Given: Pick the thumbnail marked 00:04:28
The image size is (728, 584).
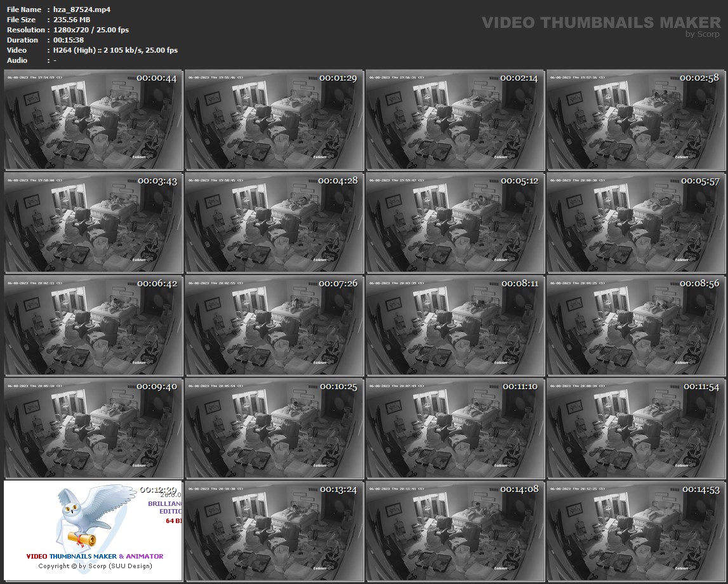Looking at the screenshot, I should (x=274, y=222).
